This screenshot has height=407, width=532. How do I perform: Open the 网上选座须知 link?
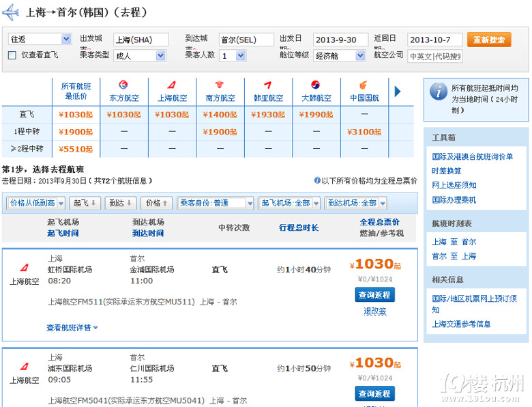[454, 185]
